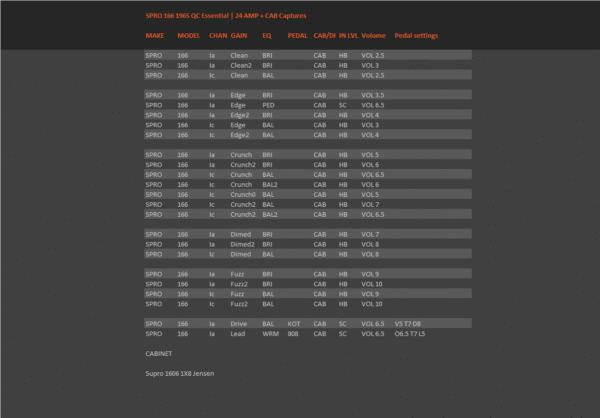Click pedal settings 'O6.5 T7 L5'

tap(410, 334)
